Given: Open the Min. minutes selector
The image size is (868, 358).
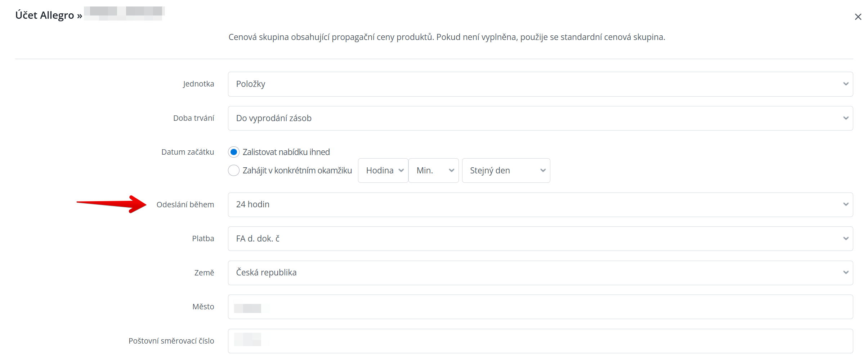Looking at the screenshot, I should pos(433,171).
